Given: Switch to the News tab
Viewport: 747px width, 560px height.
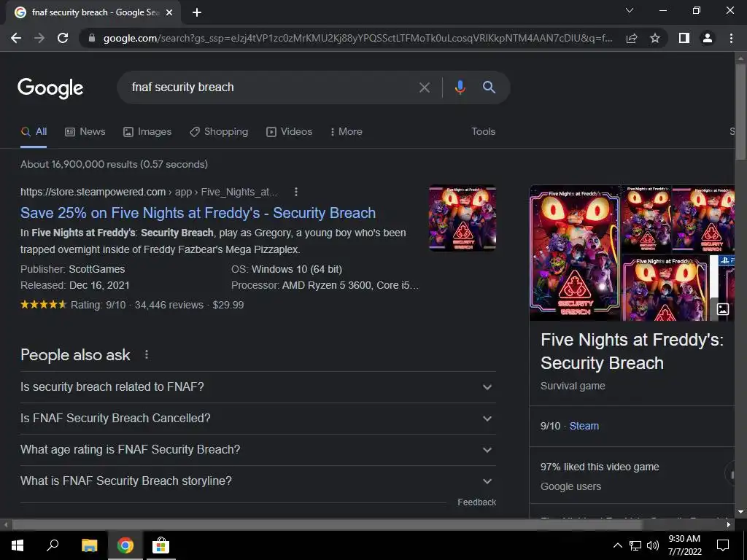Looking at the screenshot, I should (x=85, y=132).
